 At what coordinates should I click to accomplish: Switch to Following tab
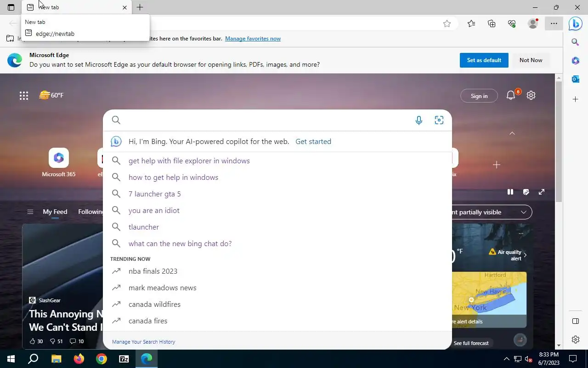(91, 212)
